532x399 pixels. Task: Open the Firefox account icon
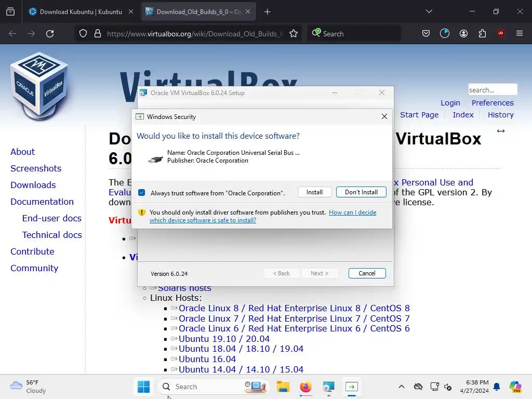[463, 33]
